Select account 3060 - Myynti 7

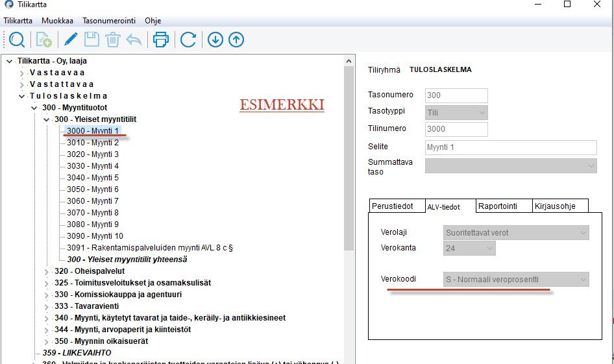[x=92, y=200]
